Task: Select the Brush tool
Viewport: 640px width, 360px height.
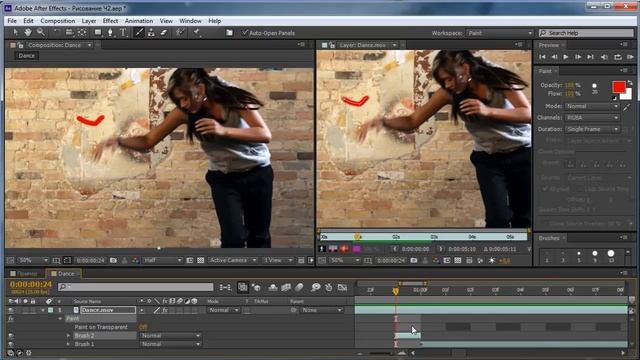Action: 139,33
